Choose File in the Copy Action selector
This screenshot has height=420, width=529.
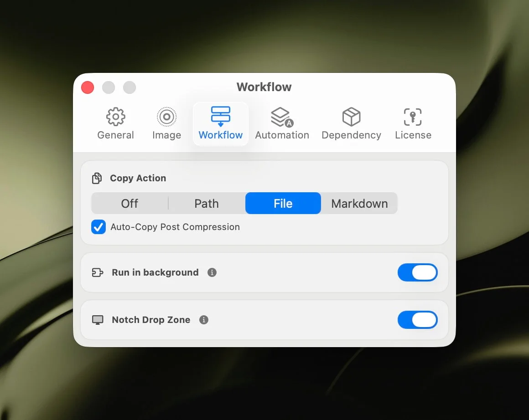click(x=283, y=203)
